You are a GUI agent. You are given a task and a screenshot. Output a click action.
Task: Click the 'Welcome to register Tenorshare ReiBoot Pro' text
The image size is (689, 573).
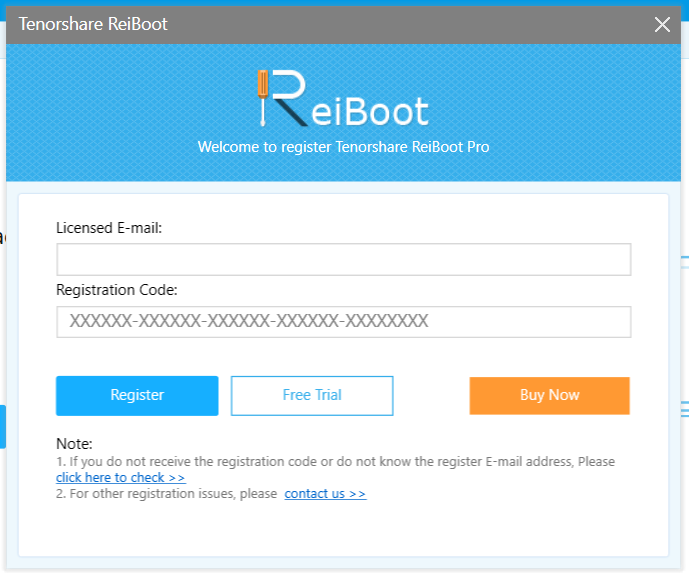coord(343,147)
